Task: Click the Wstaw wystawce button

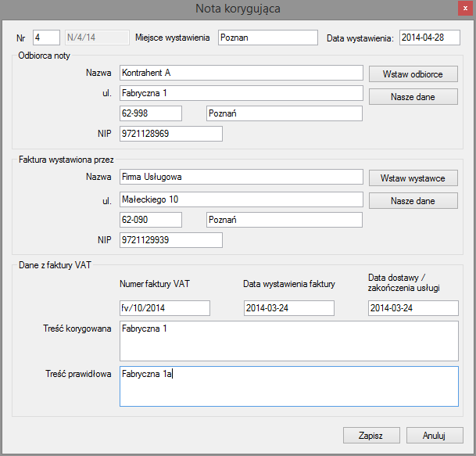Action: point(413,178)
